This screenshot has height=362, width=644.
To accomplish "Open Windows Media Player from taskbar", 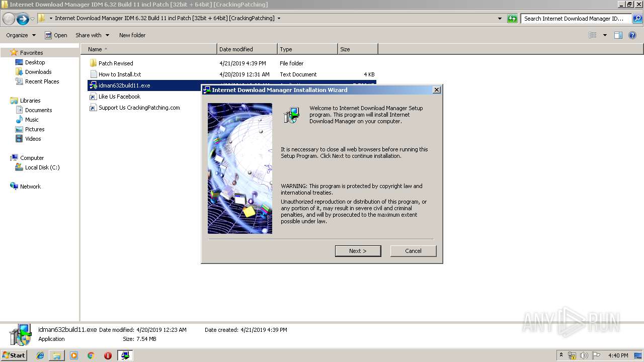I will click(74, 355).
